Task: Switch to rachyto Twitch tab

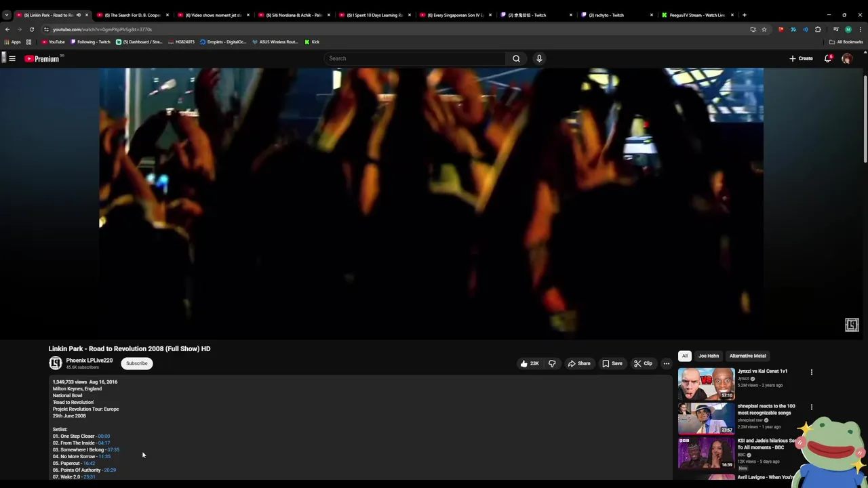Action: 616,15
